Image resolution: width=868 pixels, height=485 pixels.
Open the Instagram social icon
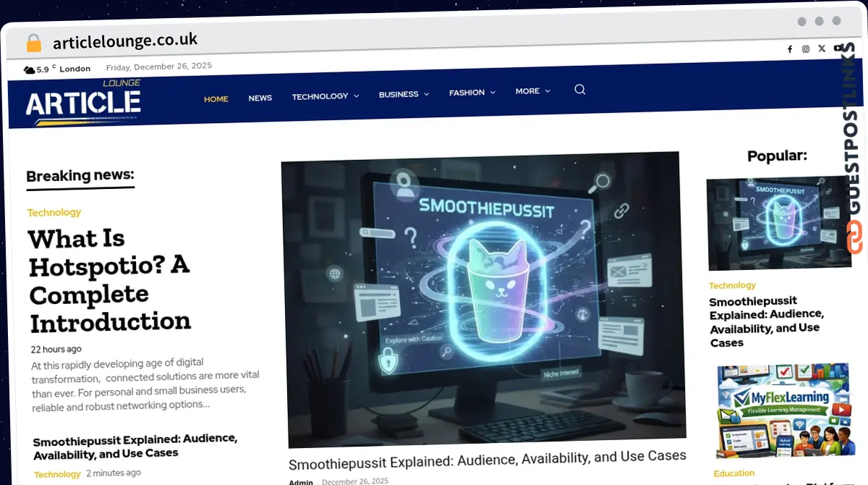pos(806,49)
